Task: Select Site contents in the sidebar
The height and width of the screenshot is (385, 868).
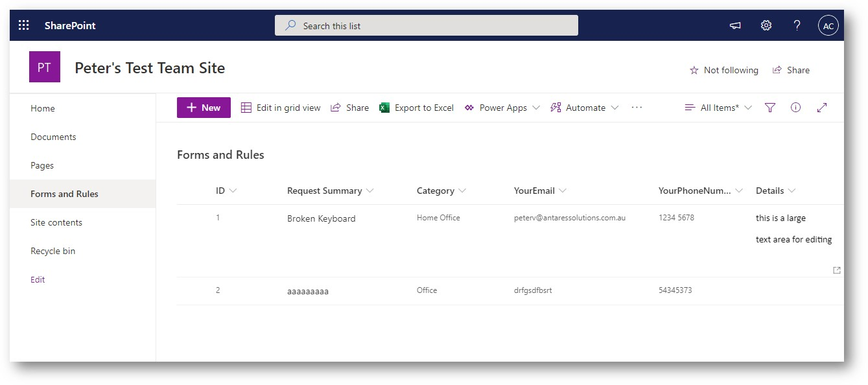Action: coord(56,222)
